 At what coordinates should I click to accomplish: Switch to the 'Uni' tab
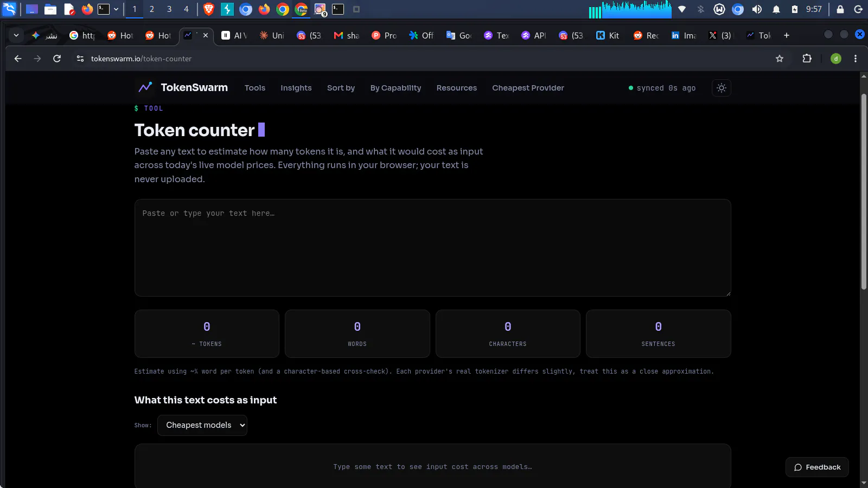272,35
